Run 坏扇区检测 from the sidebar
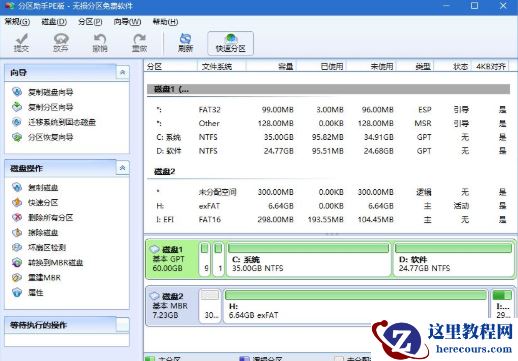518x361 pixels. pyautogui.click(x=39, y=247)
